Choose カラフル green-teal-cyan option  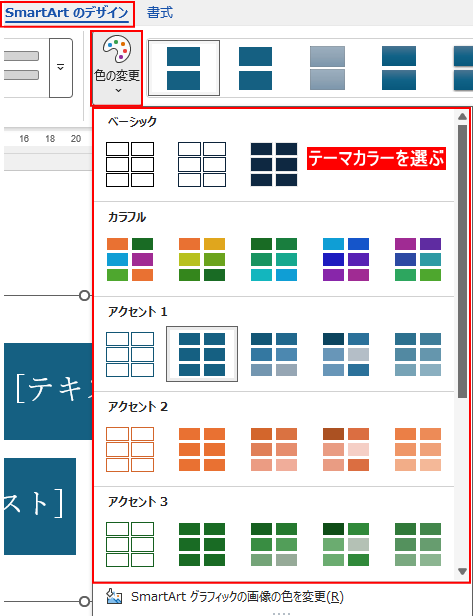point(274,259)
